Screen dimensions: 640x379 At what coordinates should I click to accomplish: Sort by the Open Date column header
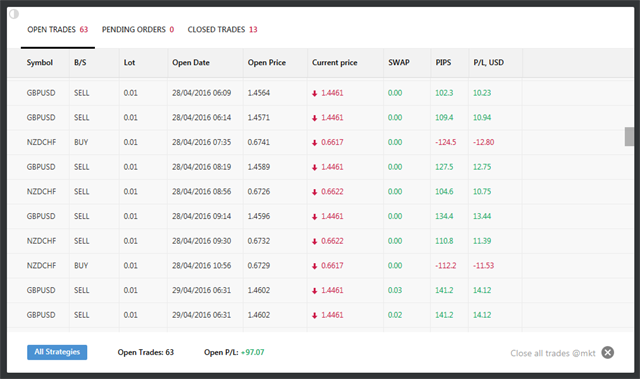click(191, 62)
